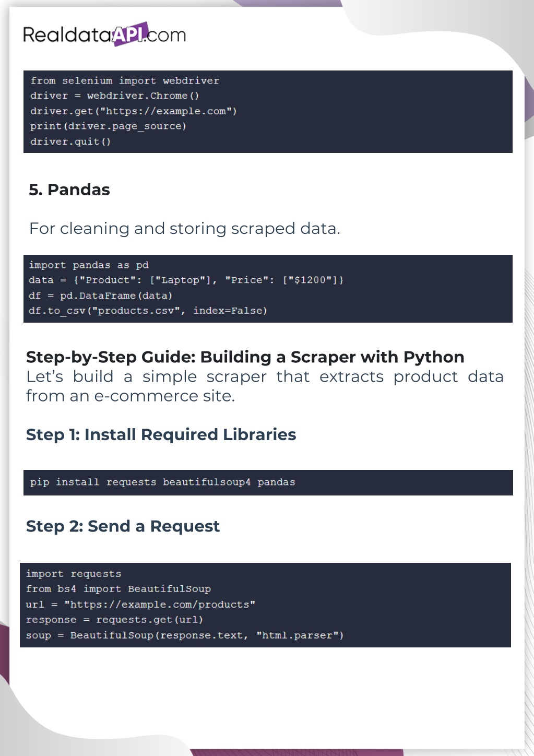534x756 pixels.
Task: Click the pip install command code block
Action: pyautogui.click(x=163, y=482)
